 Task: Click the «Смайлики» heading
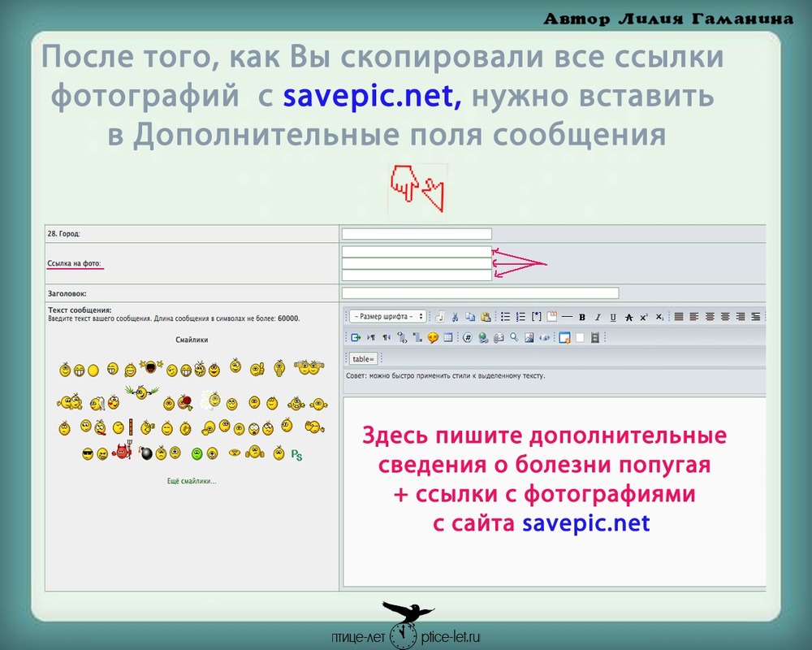pyautogui.click(x=192, y=340)
